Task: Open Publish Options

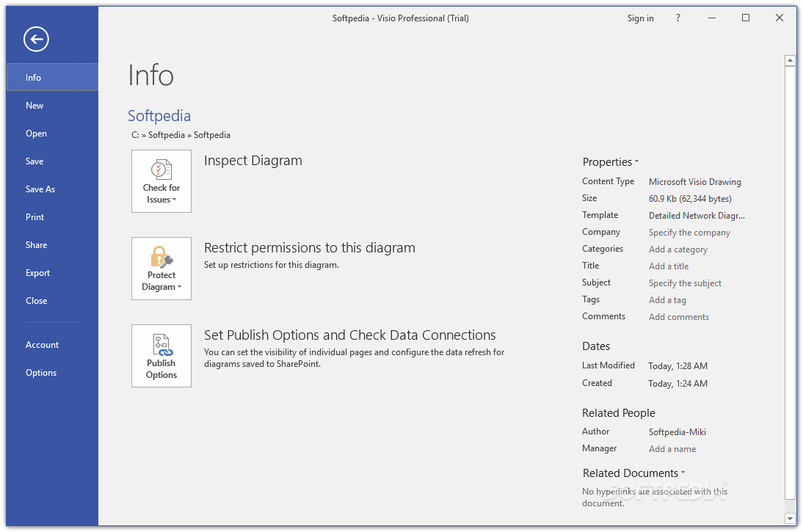Action: point(161,356)
